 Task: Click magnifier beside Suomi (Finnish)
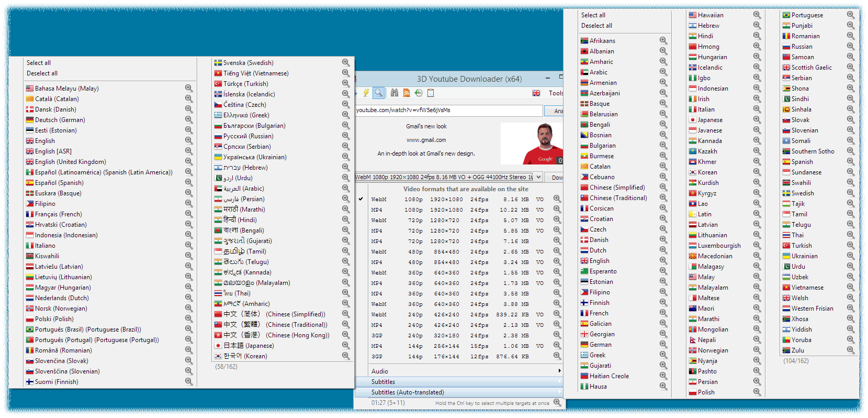[189, 382]
